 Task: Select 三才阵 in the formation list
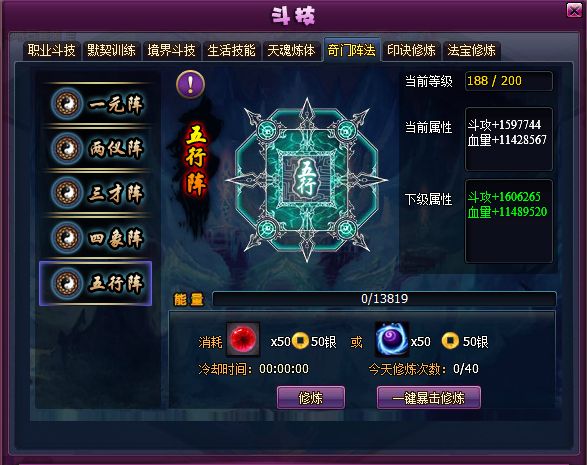(96, 192)
